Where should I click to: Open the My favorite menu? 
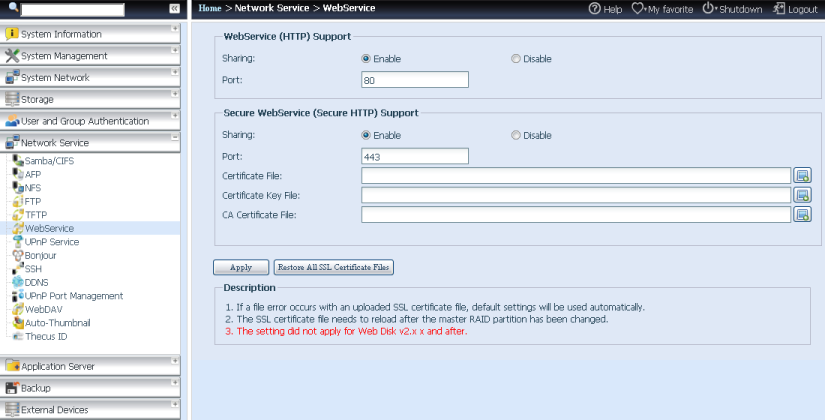662,9
